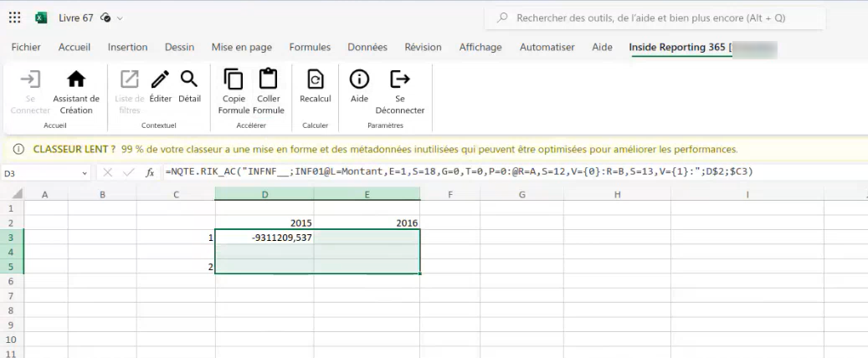Click inside the formula bar text
This screenshot has width=868, height=358.
pos(459,172)
